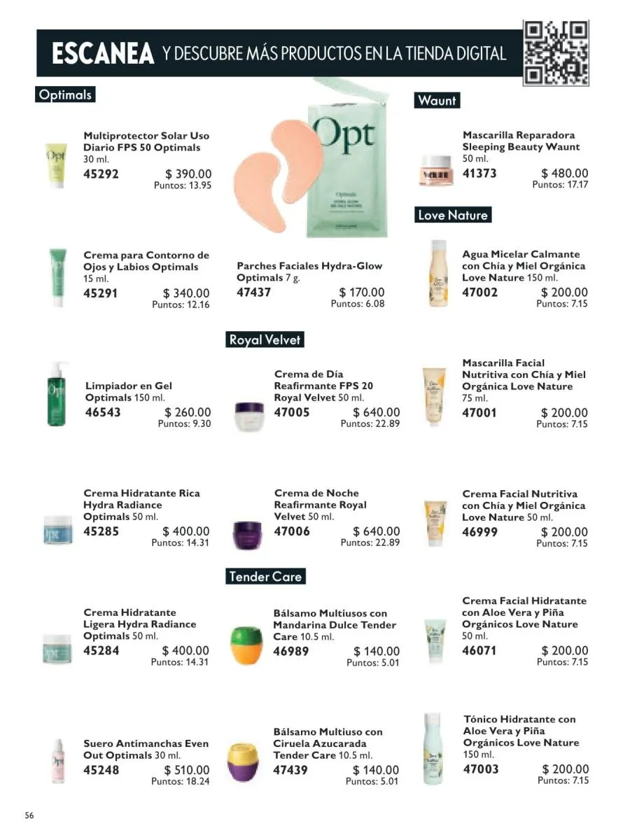This screenshot has width=623, height=840.
Task: Click the Optimals brand label
Action: pyautogui.click(x=65, y=94)
